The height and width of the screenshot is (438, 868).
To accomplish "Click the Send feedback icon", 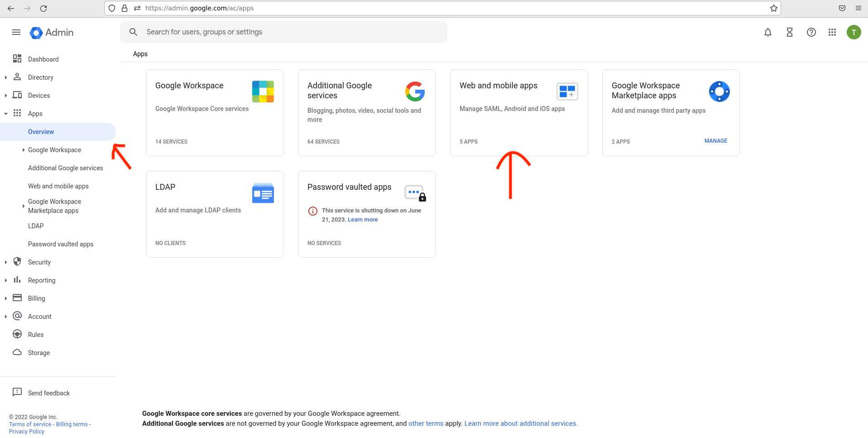I will [17, 392].
